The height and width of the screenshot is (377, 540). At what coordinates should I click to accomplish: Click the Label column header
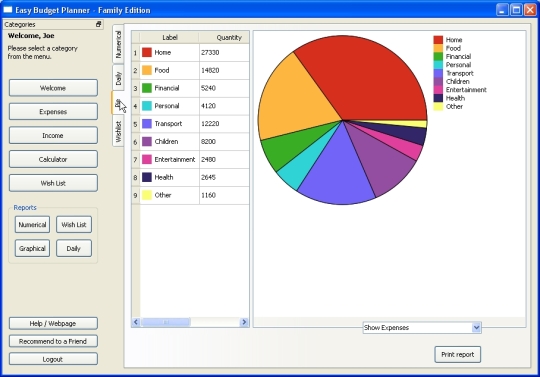pos(170,37)
